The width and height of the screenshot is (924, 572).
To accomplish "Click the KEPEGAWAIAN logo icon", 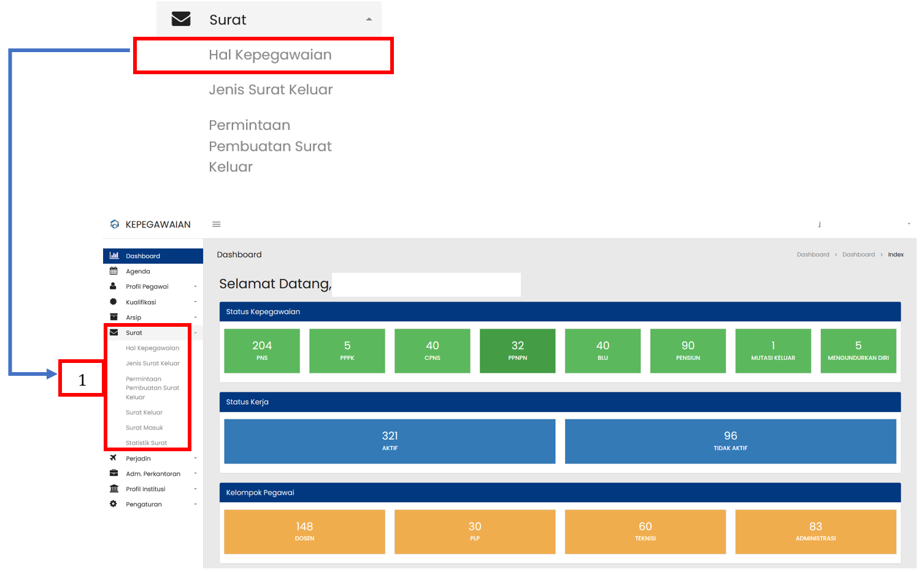I will coord(114,224).
